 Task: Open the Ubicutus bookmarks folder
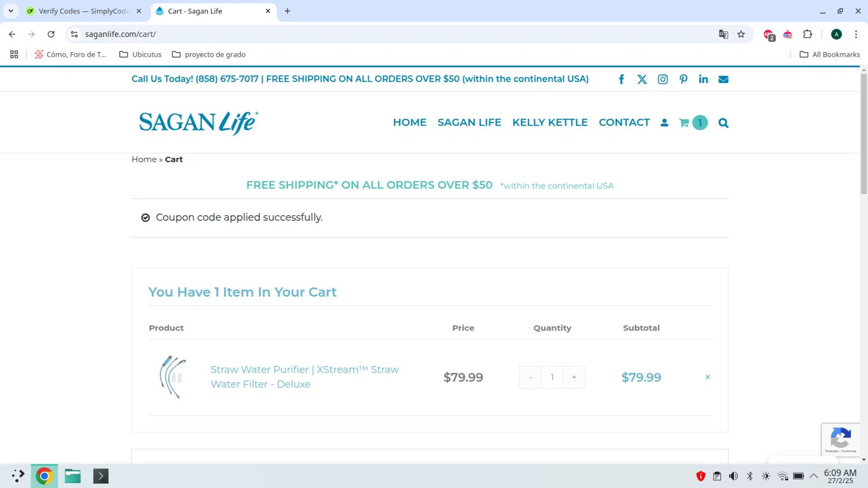pos(141,54)
